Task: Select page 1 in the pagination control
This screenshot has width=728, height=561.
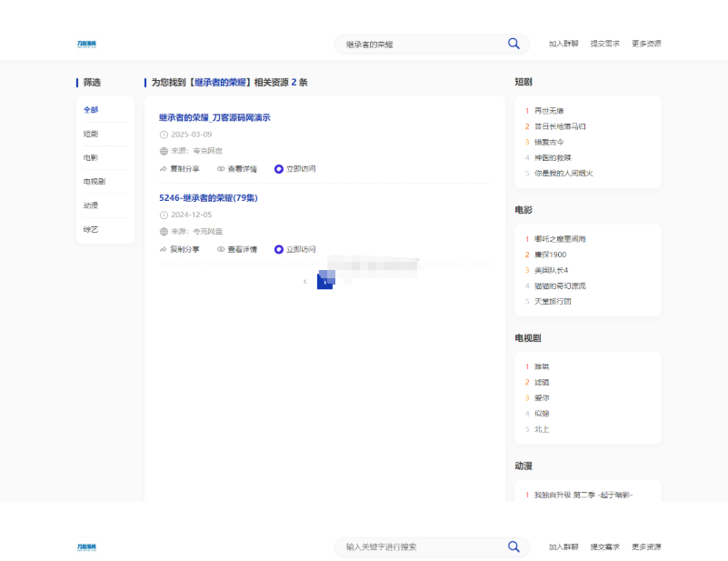Action: pos(324,280)
